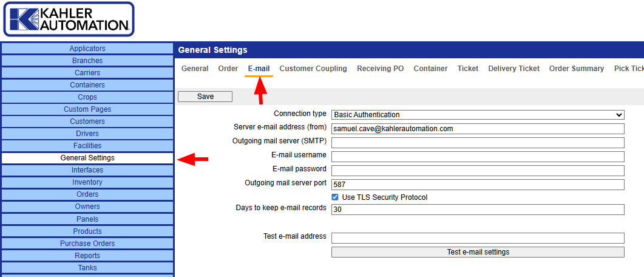Click Test e-mail settings button
Image resolution: width=644 pixels, height=277 pixels.
tap(478, 252)
